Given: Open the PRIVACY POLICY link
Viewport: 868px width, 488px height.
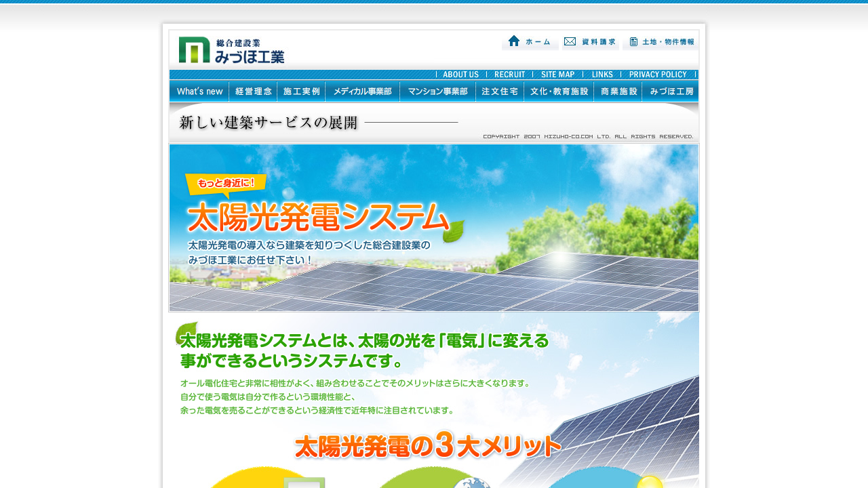Looking at the screenshot, I should (657, 75).
